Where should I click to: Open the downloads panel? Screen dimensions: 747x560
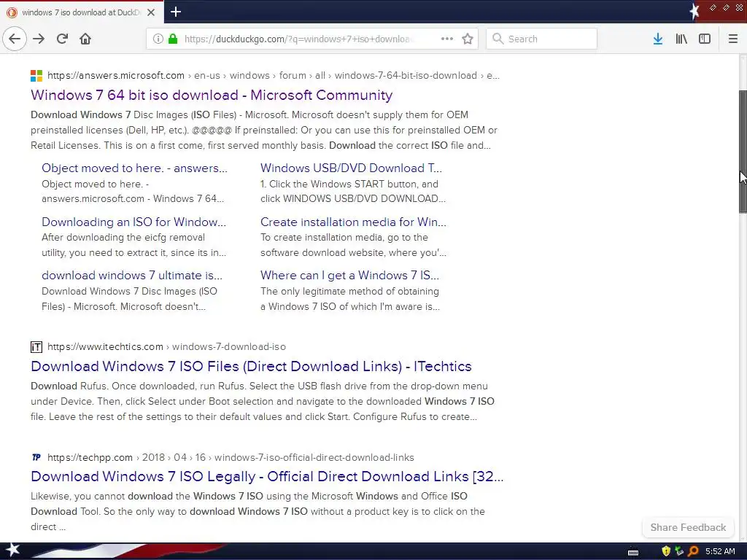[x=658, y=39]
